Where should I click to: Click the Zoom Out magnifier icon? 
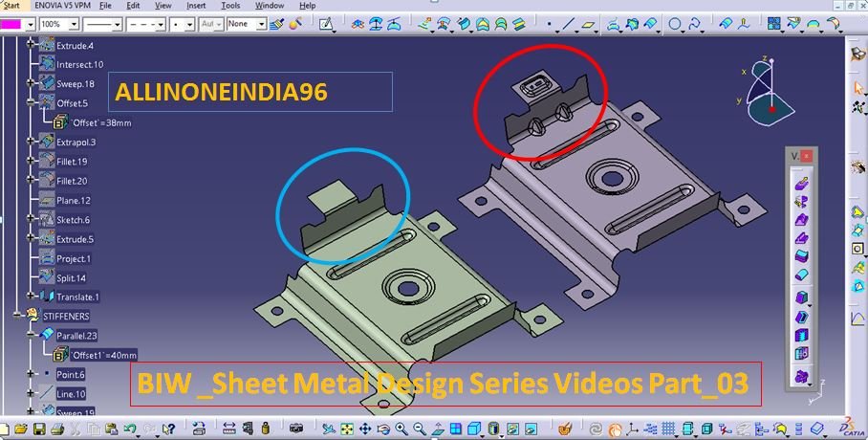420,429
